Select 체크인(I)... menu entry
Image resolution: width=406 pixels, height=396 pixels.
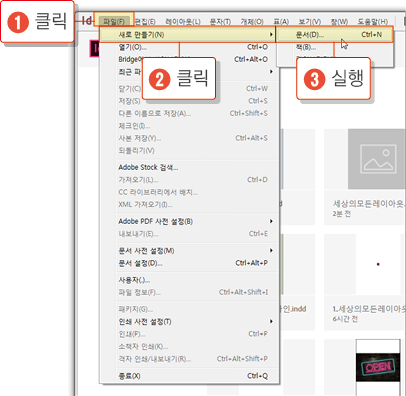pos(189,126)
